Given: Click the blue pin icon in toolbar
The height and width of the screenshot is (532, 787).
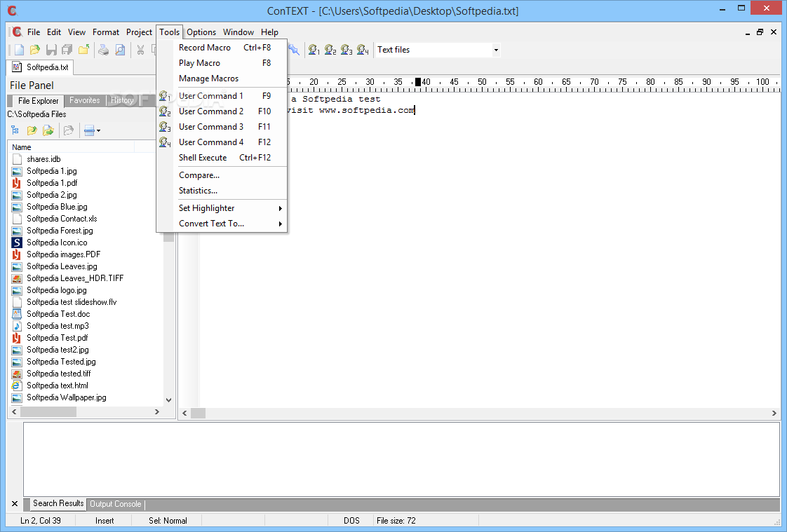Looking at the screenshot, I should (x=294, y=50).
